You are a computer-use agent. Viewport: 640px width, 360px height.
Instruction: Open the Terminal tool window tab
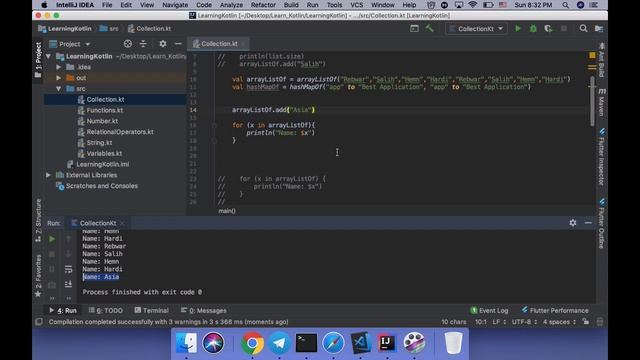pos(151,310)
